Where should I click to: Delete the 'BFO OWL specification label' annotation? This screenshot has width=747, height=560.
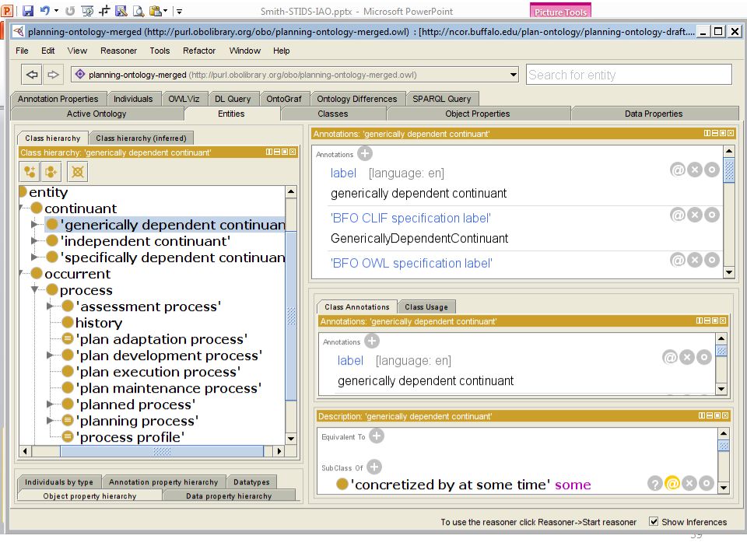click(x=695, y=260)
